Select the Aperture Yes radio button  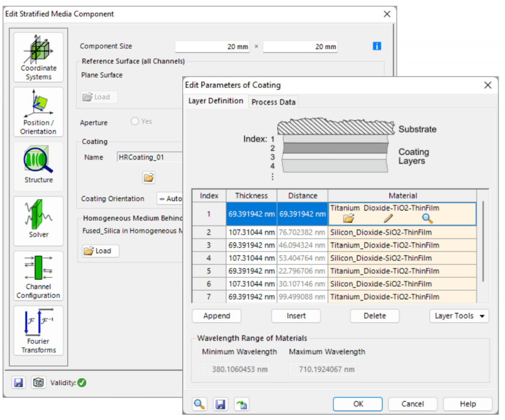(135, 122)
